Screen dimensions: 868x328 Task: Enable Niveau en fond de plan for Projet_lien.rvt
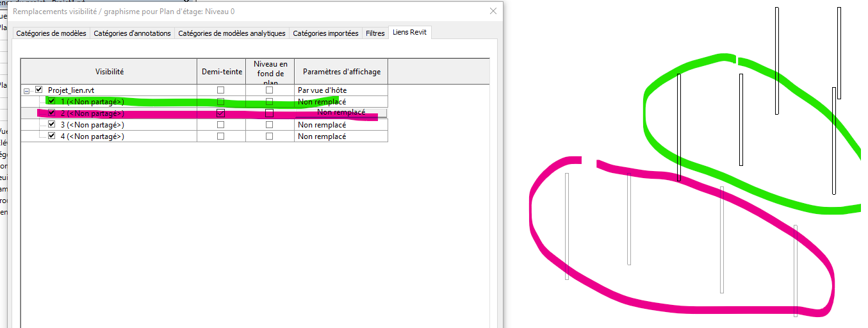pos(269,90)
